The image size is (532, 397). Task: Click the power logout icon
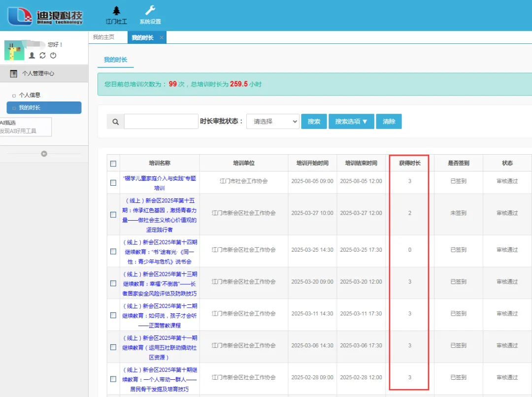pyautogui.click(x=53, y=56)
